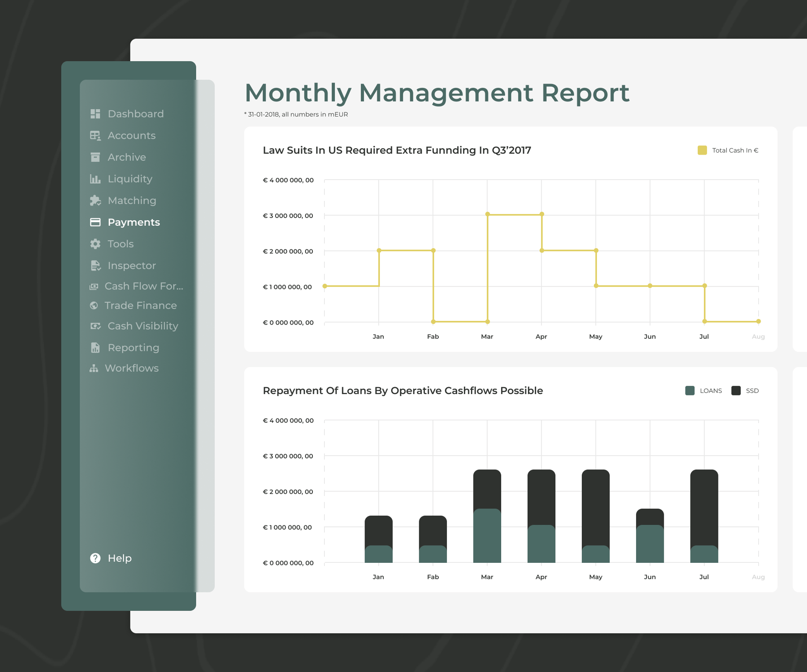This screenshot has width=807, height=672.
Task: Click the Help link at sidebar bottom
Action: tap(120, 558)
